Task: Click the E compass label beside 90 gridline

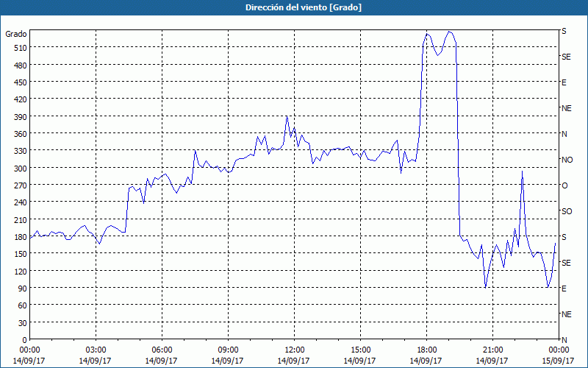Action: click(564, 289)
